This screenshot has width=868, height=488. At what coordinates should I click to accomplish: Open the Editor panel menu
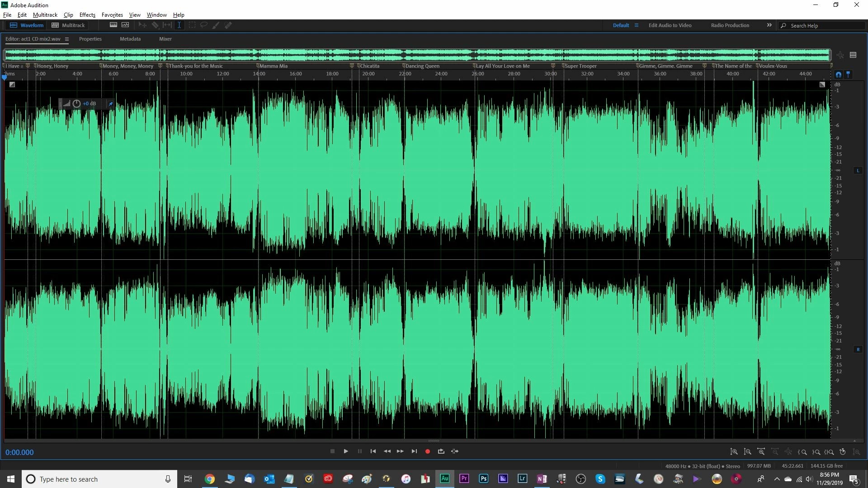67,39
